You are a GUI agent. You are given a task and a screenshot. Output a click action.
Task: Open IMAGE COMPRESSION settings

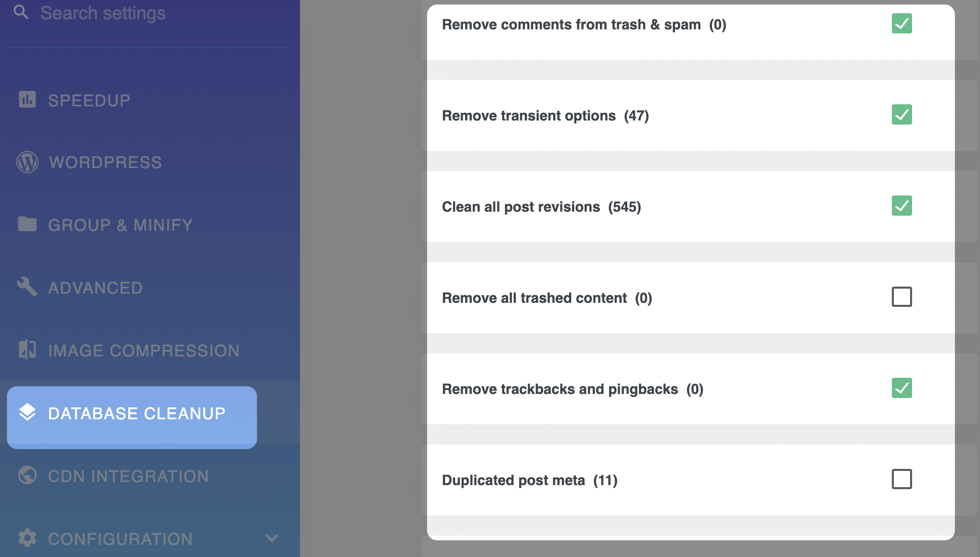[144, 350]
